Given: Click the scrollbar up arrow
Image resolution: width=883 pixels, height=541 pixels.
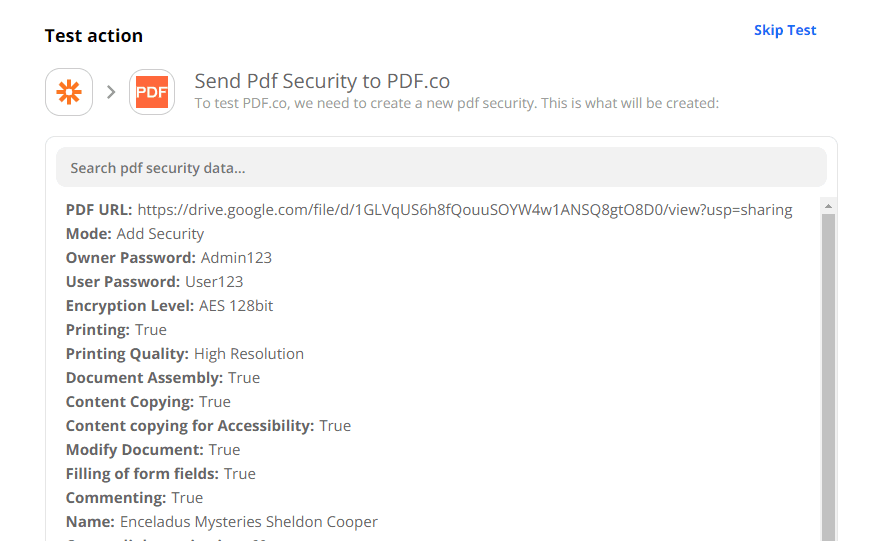Looking at the screenshot, I should pyautogui.click(x=828, y=206).
